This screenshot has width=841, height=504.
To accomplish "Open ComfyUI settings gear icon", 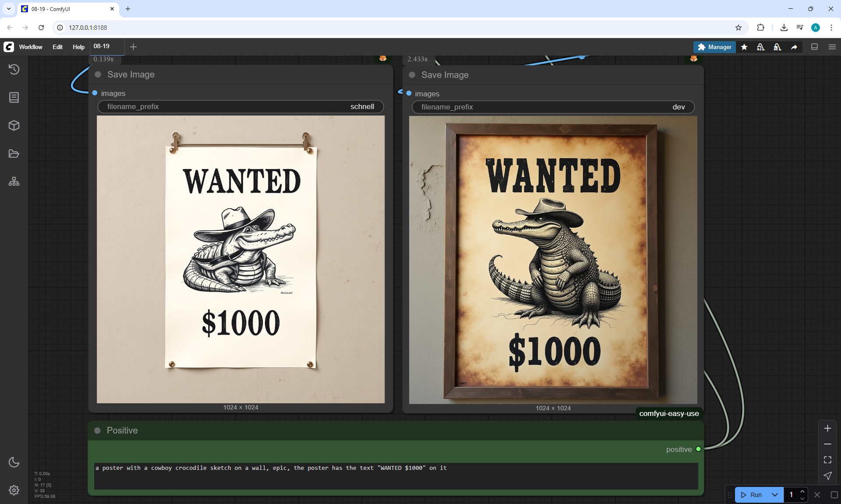I will (x=14, y=490).
